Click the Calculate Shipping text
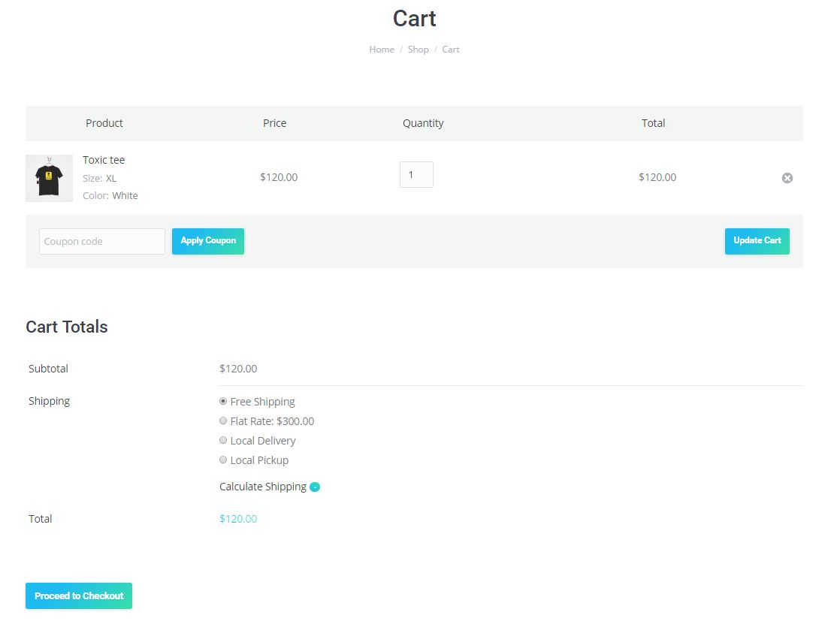840x627 pixels. pos(262,487)
